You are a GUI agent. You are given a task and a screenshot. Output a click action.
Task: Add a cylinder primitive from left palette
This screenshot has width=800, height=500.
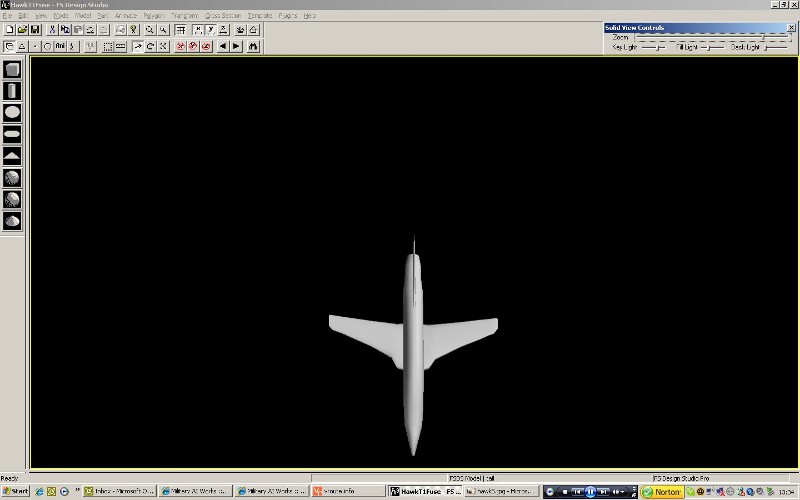[x=12, y=91]
